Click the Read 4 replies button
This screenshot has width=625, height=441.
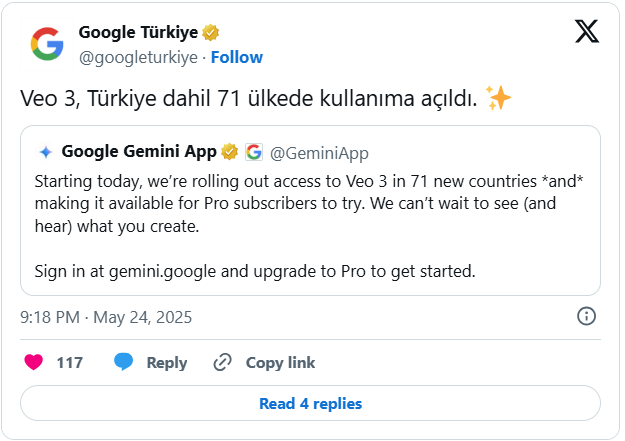311,403
